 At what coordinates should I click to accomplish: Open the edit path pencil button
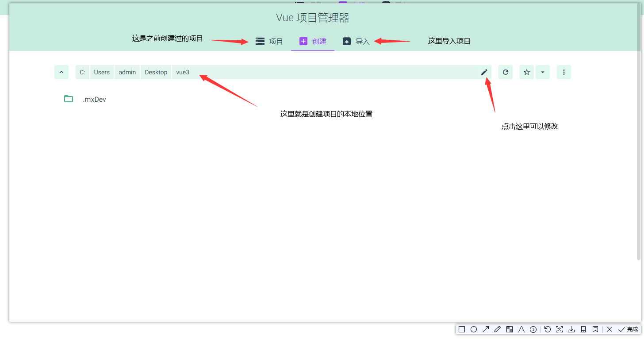[x=484, y=72]
